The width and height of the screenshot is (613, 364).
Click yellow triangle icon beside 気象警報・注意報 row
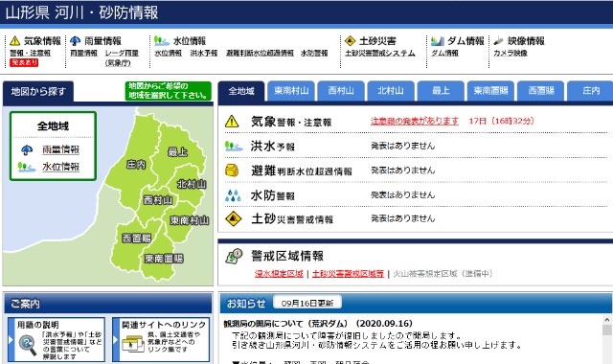pyautogui.click(x=232, y=122)
